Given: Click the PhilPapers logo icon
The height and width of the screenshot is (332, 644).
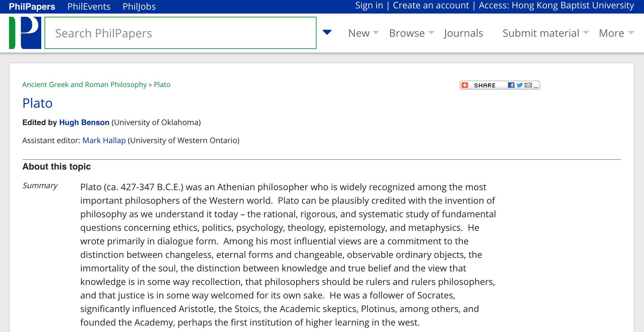Looking at the screenshot, I should pyautogui.click(x=25, y=33).
